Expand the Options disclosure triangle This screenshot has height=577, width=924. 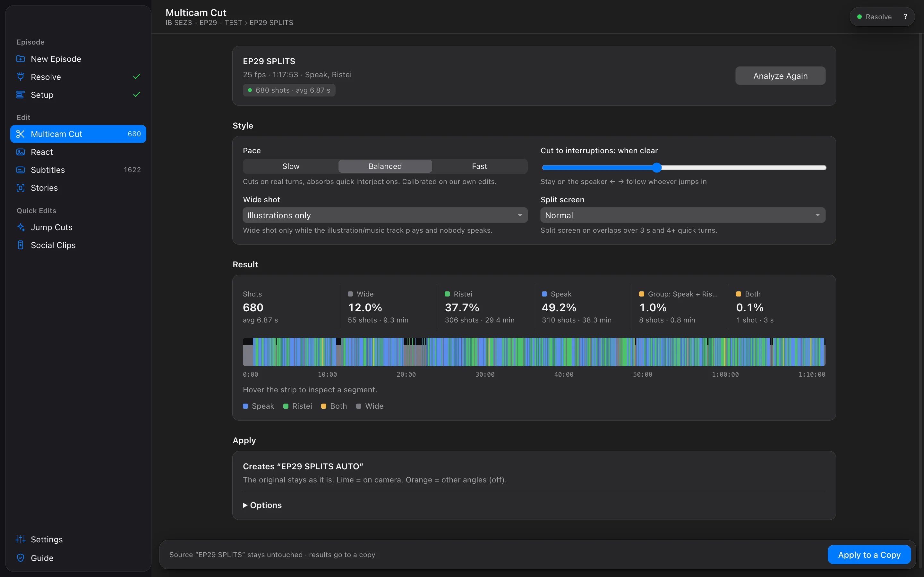click(245, 505)
